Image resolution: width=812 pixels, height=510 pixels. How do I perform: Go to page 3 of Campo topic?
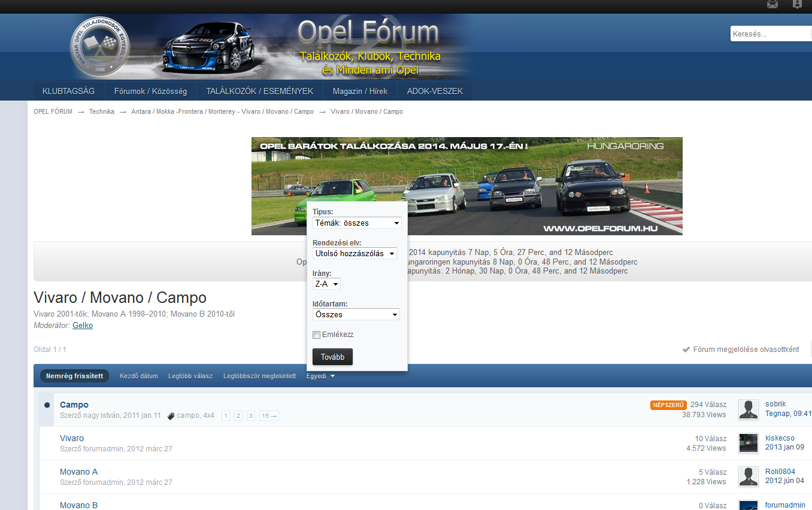251,415
